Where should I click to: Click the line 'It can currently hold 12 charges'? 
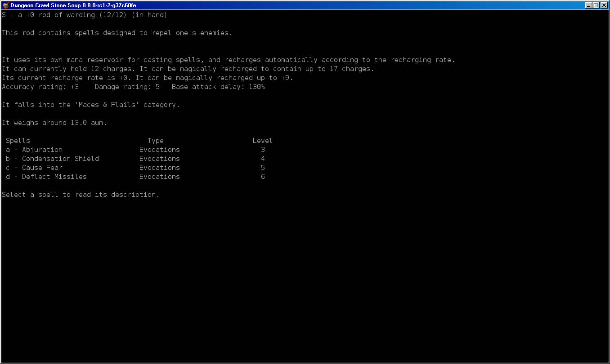tap(188, 69)
